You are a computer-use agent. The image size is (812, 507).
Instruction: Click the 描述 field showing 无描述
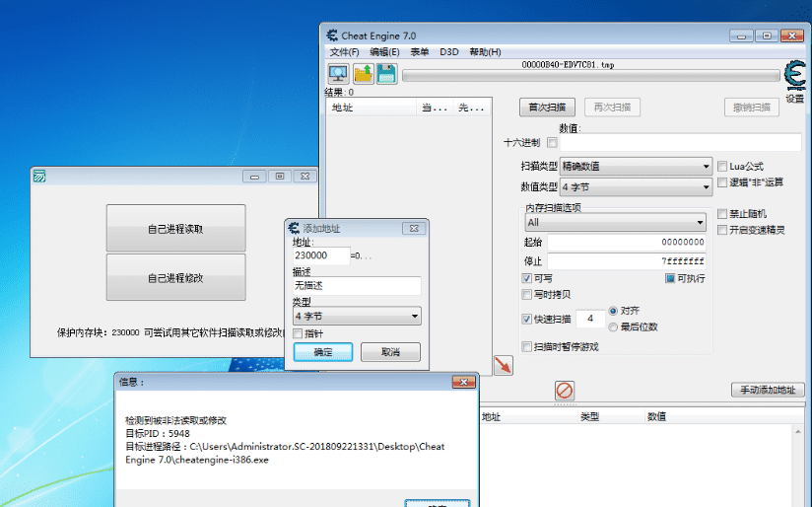coord(357,286)
